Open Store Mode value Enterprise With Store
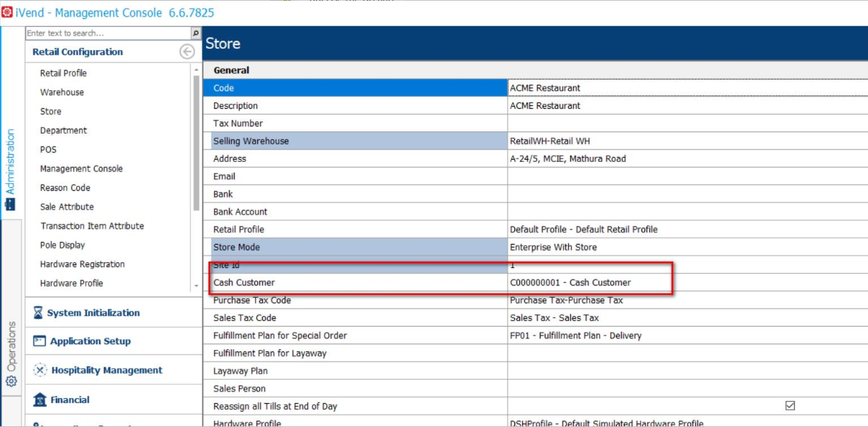Viewport: 868px width, 427px height. (x=688, y=247)
